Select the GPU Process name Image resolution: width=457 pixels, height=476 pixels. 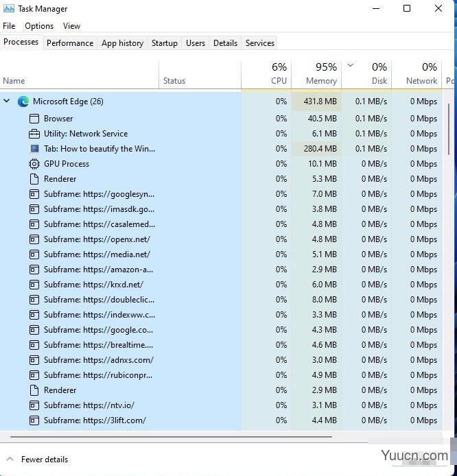click(x=67, y=164)
